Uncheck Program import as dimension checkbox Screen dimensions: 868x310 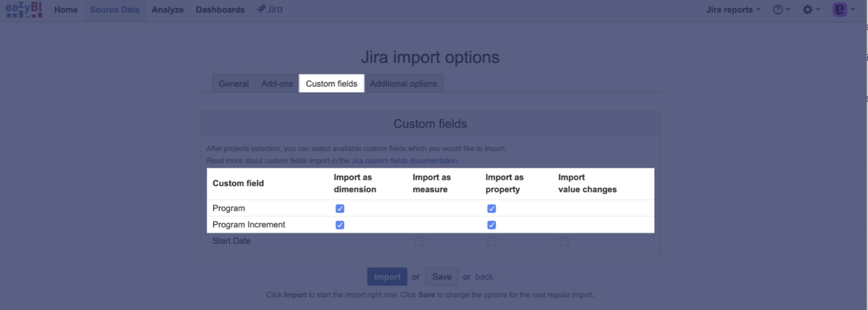pos(340,208)
